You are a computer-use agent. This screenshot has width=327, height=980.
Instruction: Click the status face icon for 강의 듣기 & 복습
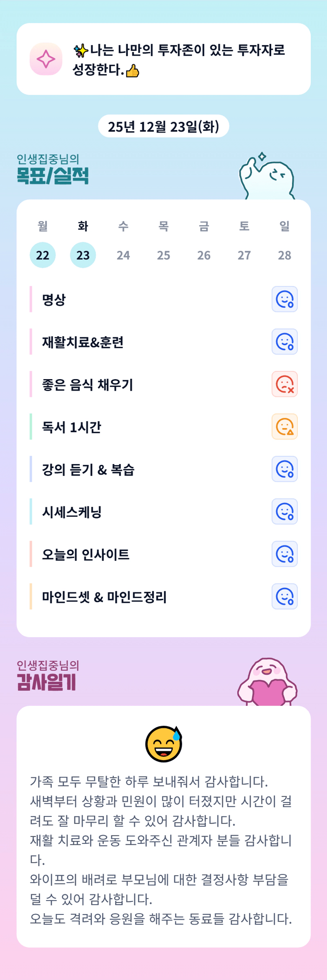(284, 469)
